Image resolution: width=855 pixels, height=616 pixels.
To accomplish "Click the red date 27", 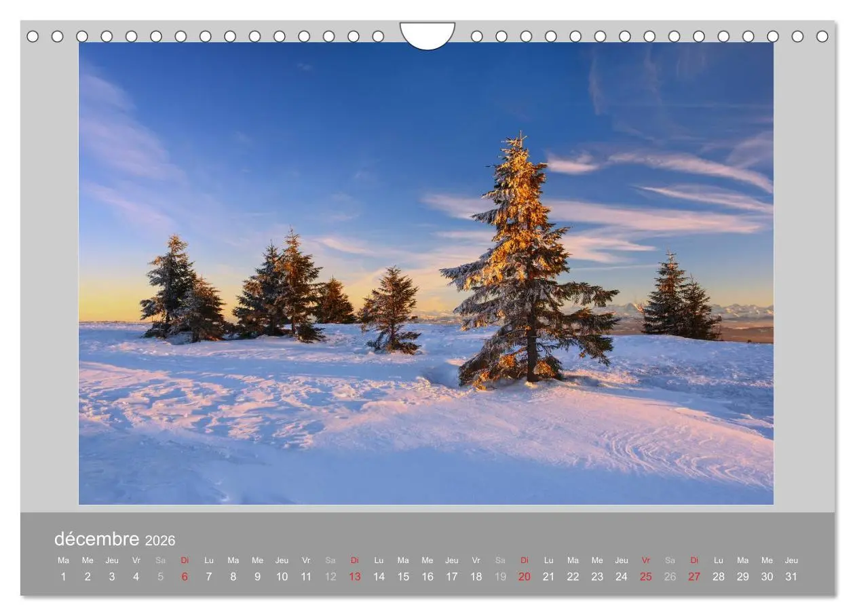I will coord(694,576).
